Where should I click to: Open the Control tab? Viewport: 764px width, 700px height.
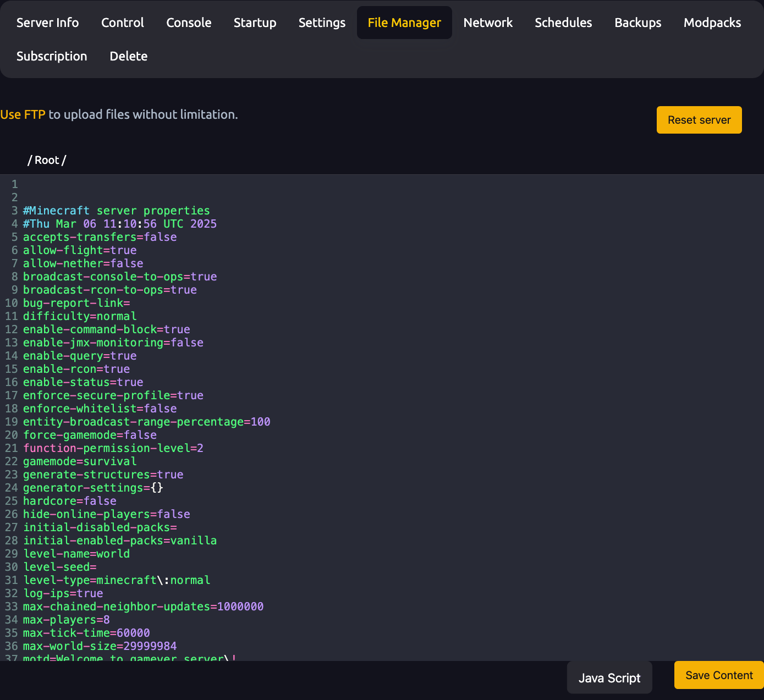[122, 23]
